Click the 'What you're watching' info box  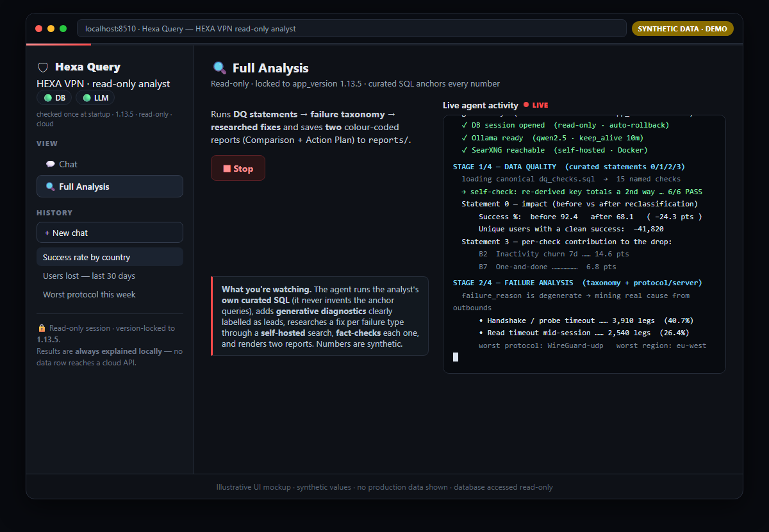pos(320,316)
